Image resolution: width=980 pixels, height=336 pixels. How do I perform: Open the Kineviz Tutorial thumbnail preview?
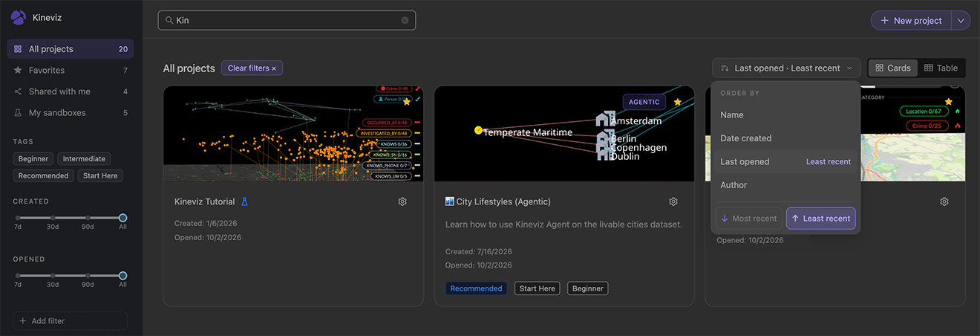click(x=293, y=134)
